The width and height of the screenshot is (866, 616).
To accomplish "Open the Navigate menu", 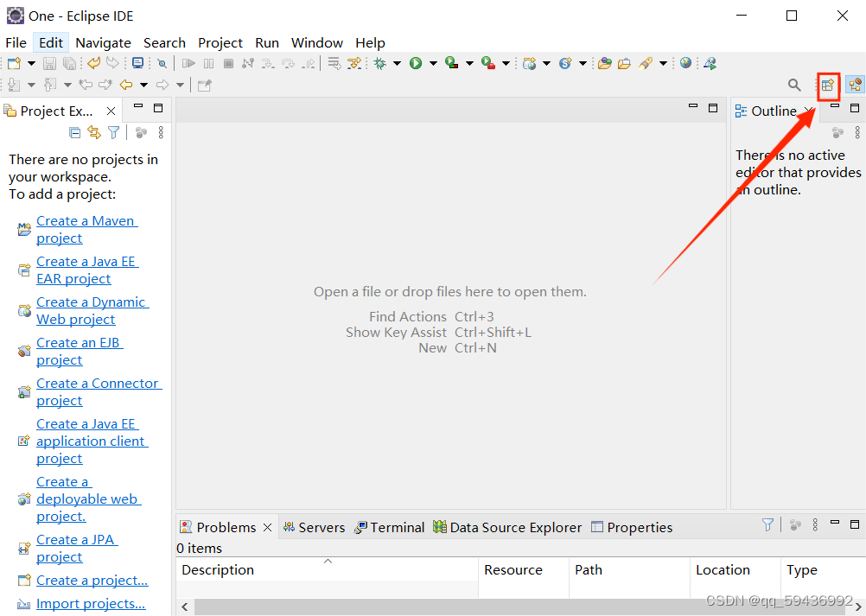I will point(103,43).
